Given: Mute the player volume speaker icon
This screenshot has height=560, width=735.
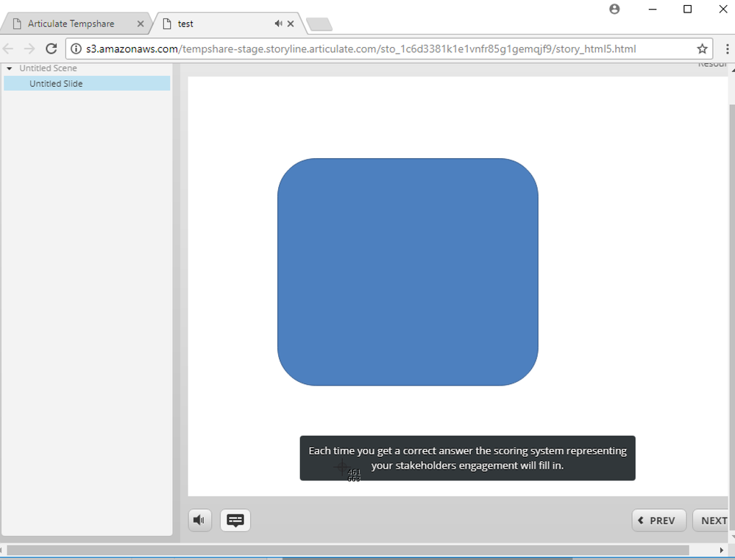Looking at the screenshot, I should point(200,520).
